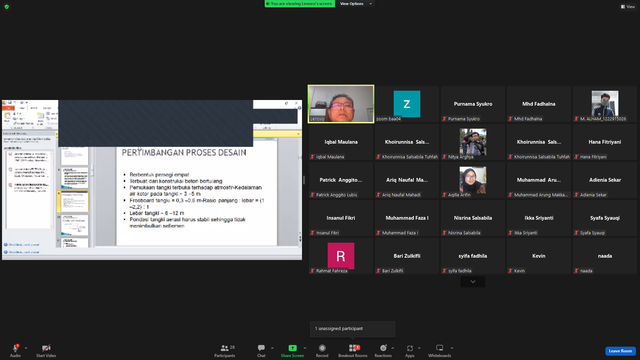This screenshot has height=360, width=640.
Task: Select the naada participant tile
Action: tap(605, 256)
